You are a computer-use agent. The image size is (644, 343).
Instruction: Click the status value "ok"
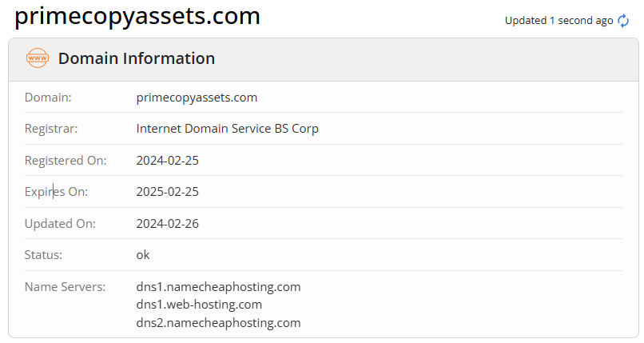143,255
